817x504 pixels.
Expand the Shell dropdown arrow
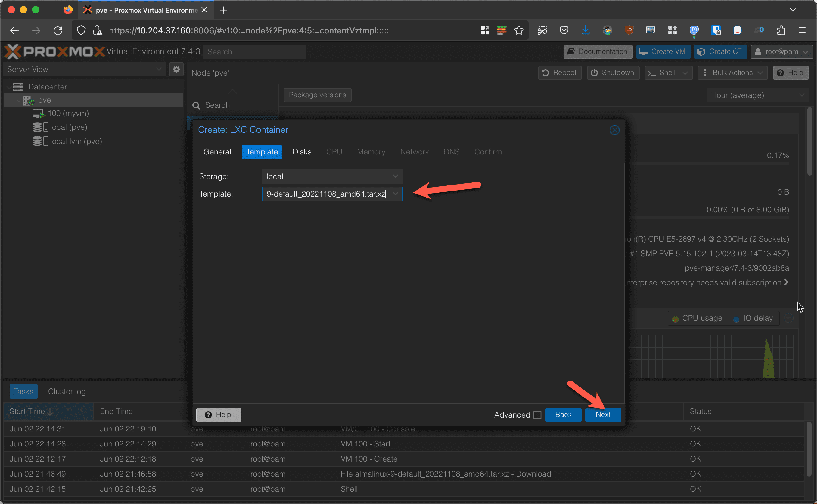pos(685,73)
